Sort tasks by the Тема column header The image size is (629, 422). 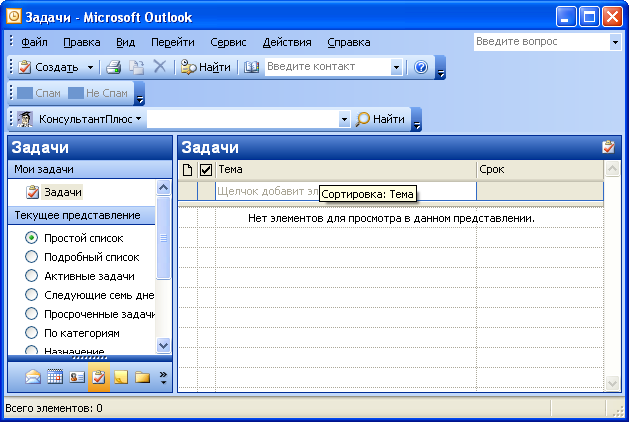346,170
